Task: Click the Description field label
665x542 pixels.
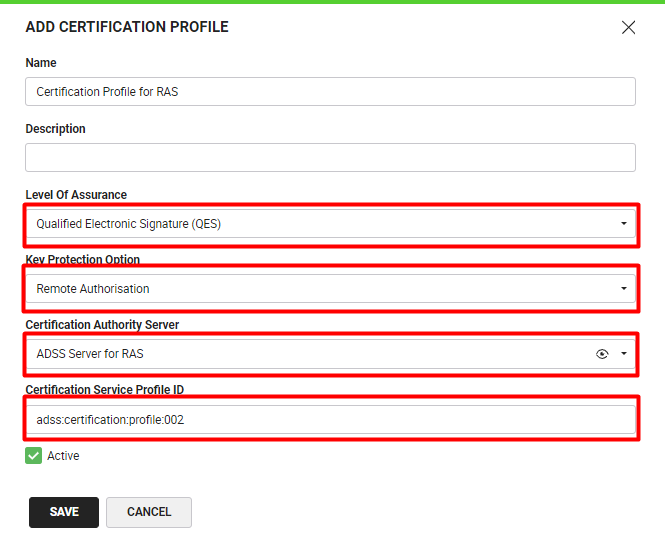Action: pyautogui.click(x=55, y=129)
